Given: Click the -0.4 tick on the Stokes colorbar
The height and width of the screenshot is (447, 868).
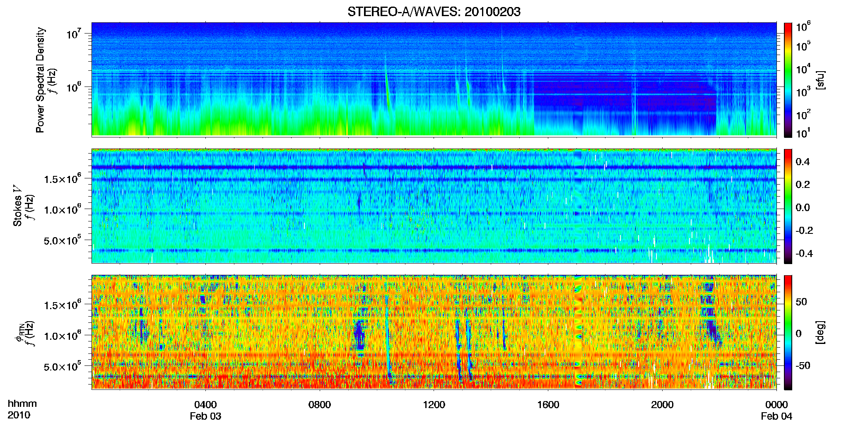Looking at the screenshot, I should (804, 253).
